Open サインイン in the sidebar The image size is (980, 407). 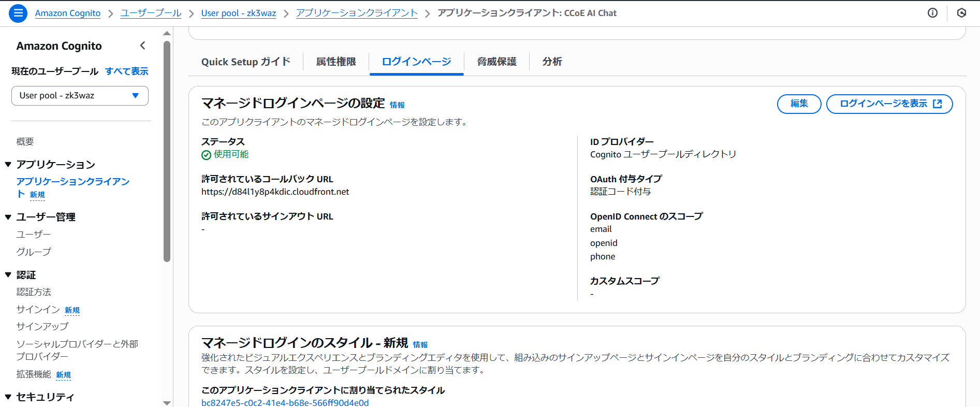point(38,310)
